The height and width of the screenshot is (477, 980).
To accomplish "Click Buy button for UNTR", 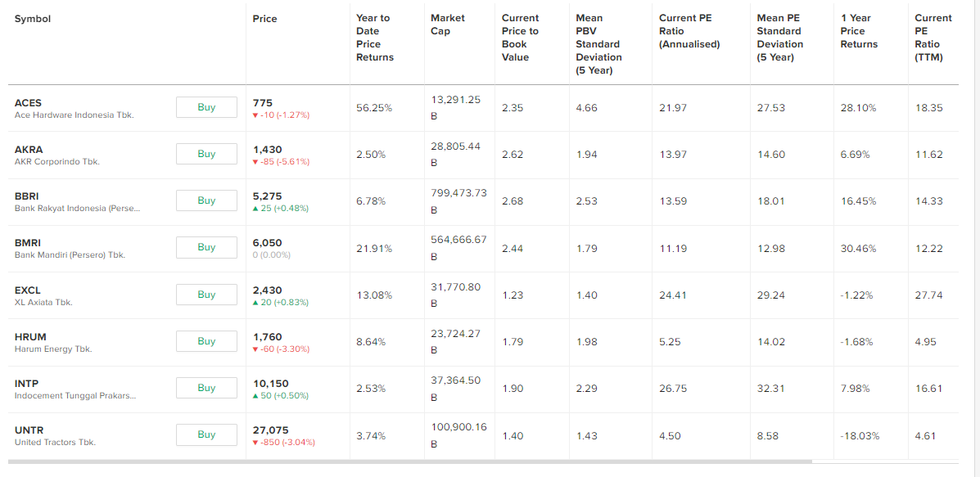I will tap(206, 434).
